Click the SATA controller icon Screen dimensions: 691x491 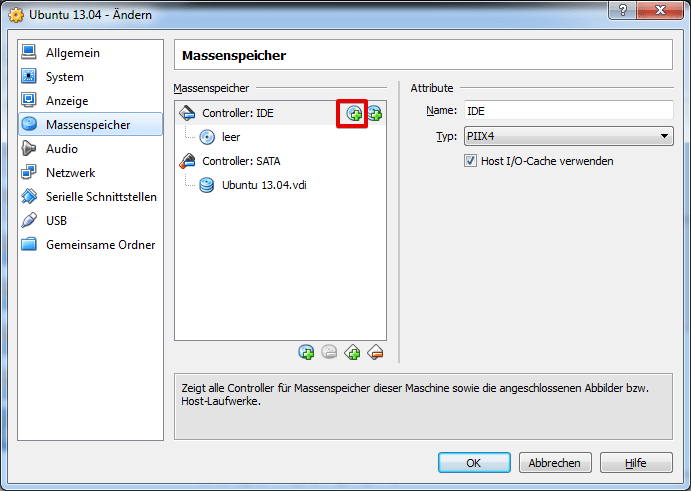[x=187, y=161]
